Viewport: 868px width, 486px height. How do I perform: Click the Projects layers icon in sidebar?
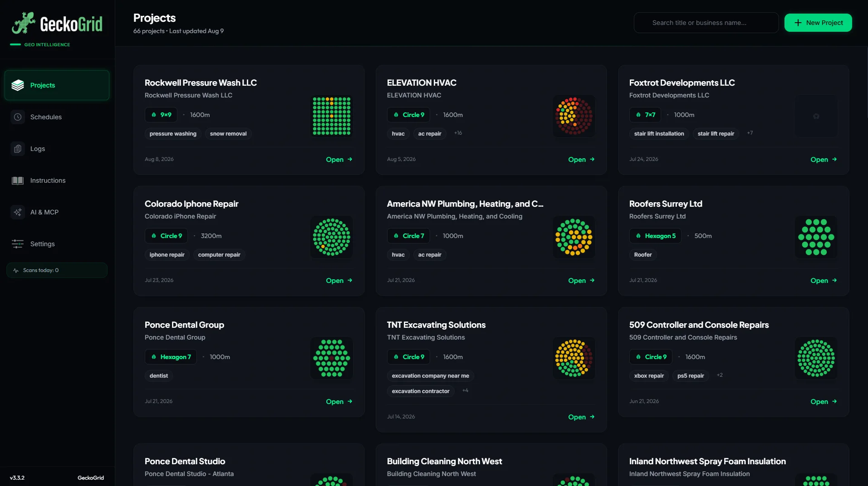tap(18, 85)
